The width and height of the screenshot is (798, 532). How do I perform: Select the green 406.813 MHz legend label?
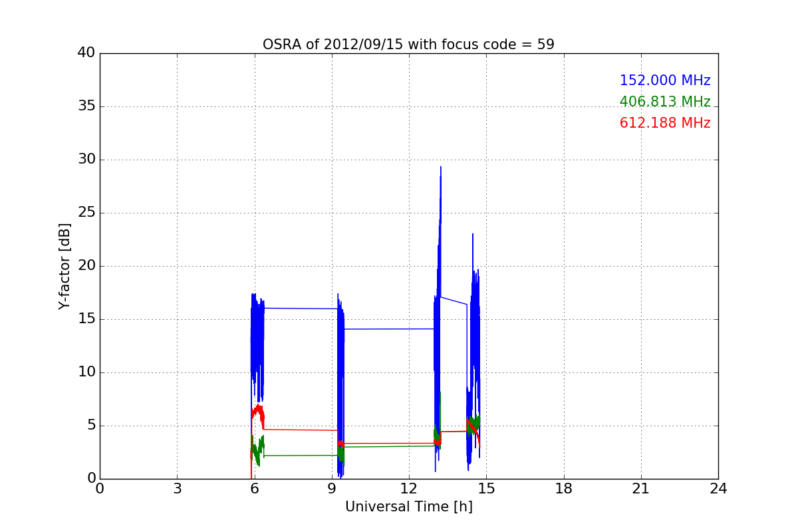pos(665,102)
